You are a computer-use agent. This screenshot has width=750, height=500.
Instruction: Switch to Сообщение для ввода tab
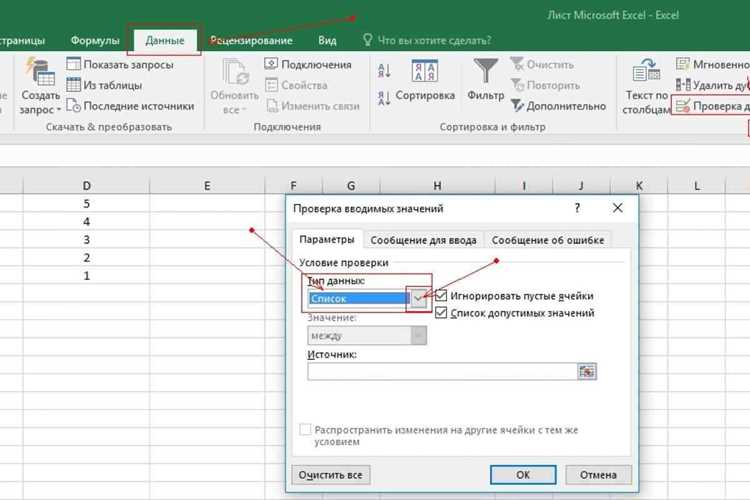423,240
